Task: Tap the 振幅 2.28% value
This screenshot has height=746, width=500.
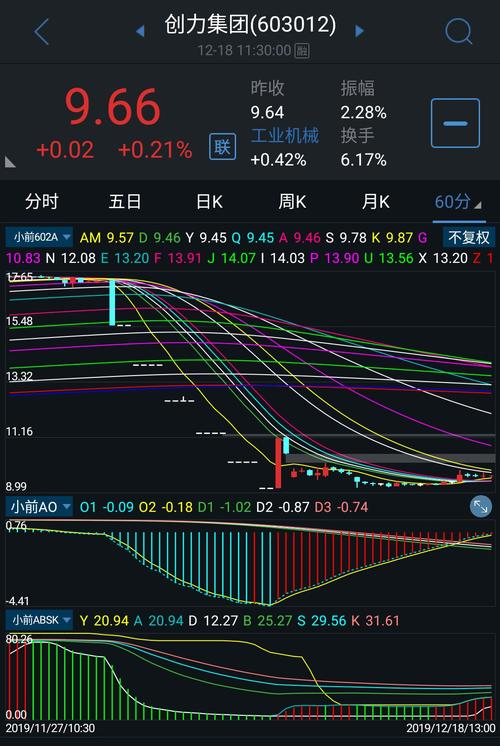Action: click(x=363, y=113)
